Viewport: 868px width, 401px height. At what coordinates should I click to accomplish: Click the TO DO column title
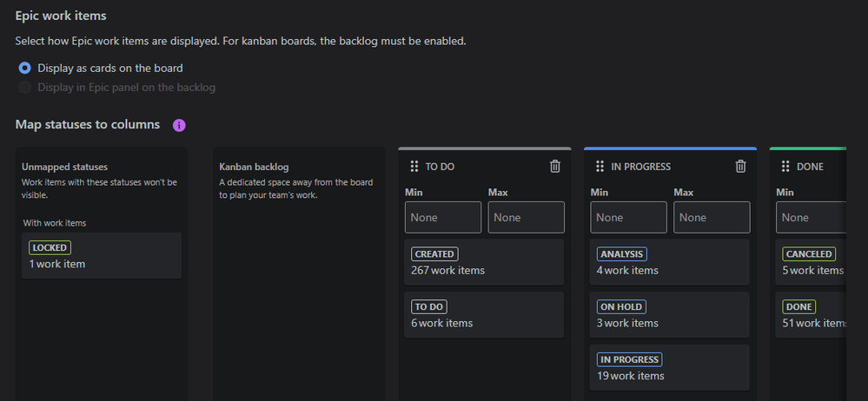(x=441, y=167)
